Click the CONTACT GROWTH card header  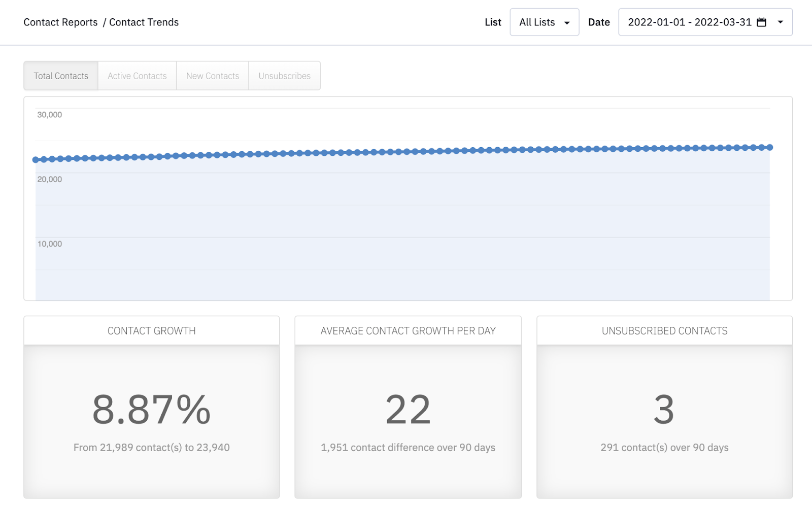[x=152, y=331]
